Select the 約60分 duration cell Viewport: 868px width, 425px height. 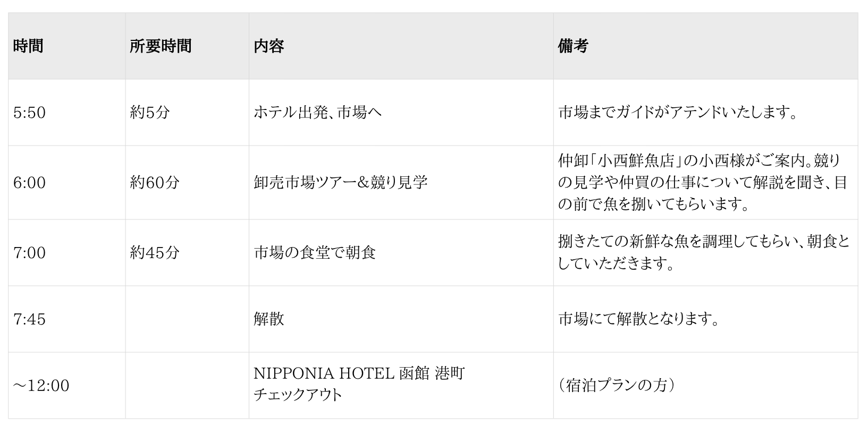coord(155,183)
